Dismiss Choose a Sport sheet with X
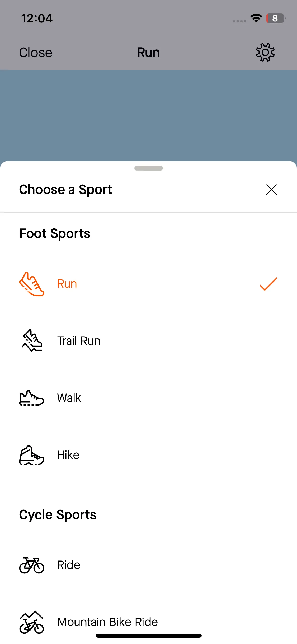This screenshot has height=644, width=297. click(271, 190)
